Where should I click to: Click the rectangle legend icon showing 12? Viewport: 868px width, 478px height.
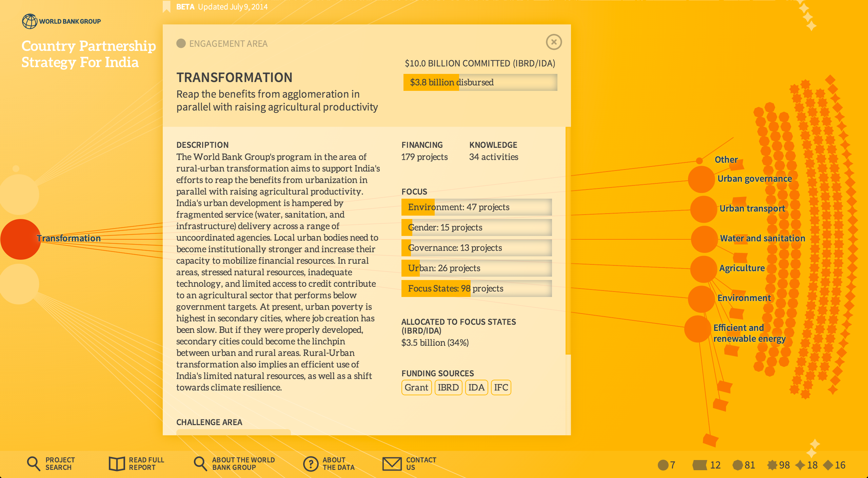(x=699, y=465)
